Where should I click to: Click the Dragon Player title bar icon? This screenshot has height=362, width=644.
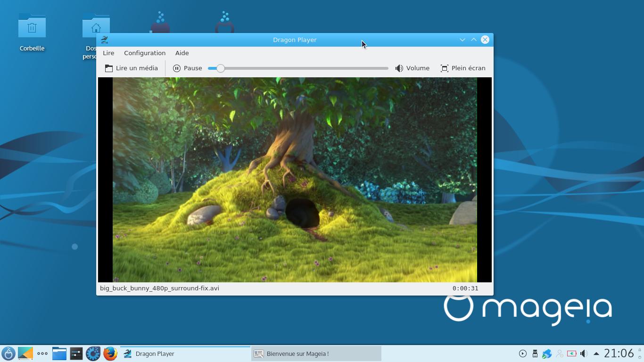click(x=105, y=40)
